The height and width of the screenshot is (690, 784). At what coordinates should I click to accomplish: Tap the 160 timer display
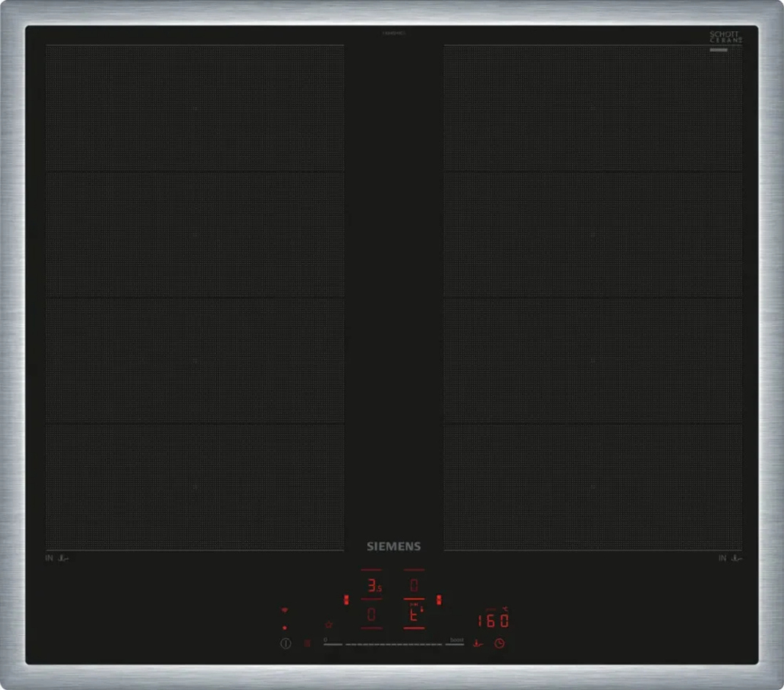point(493,620)
